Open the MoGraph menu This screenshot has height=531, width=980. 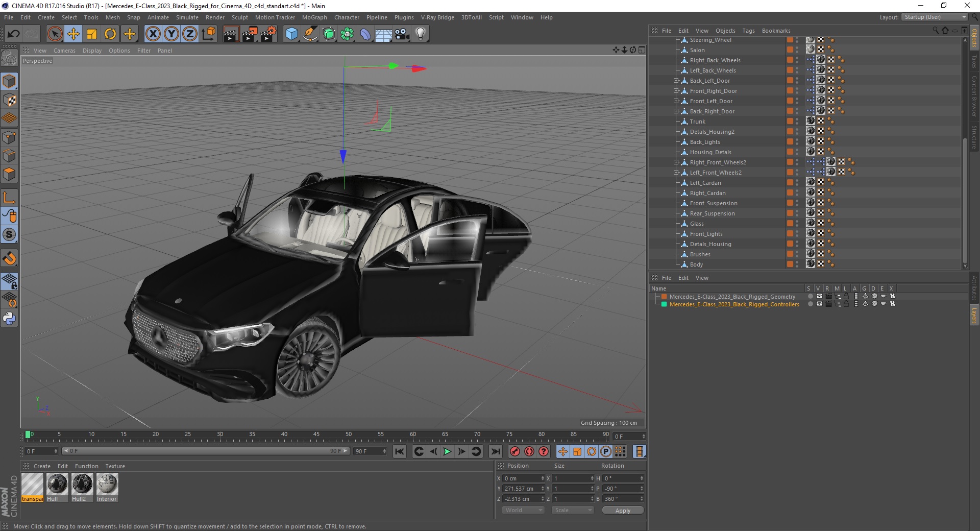pyautogui.click(x=314, y=17)
